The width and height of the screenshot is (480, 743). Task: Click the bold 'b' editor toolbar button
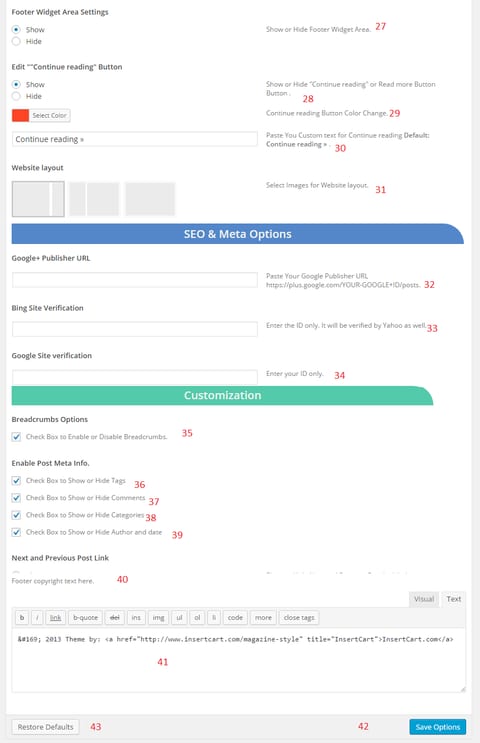point(22,617)
